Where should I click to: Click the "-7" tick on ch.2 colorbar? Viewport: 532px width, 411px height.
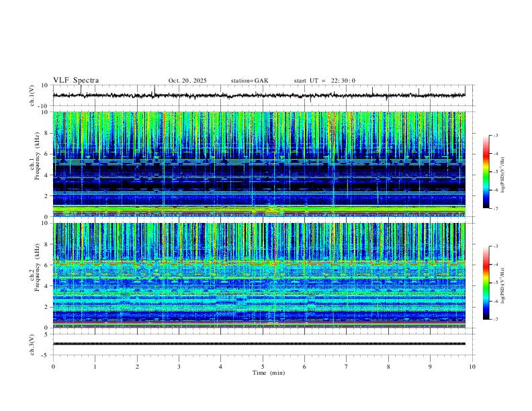point(496,320)
